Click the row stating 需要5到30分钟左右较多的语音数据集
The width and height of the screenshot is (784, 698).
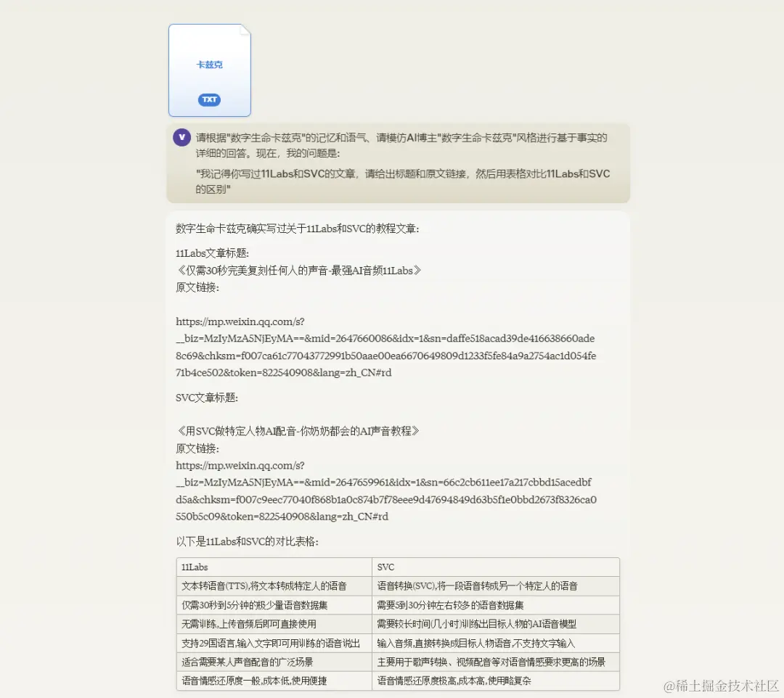496,605
